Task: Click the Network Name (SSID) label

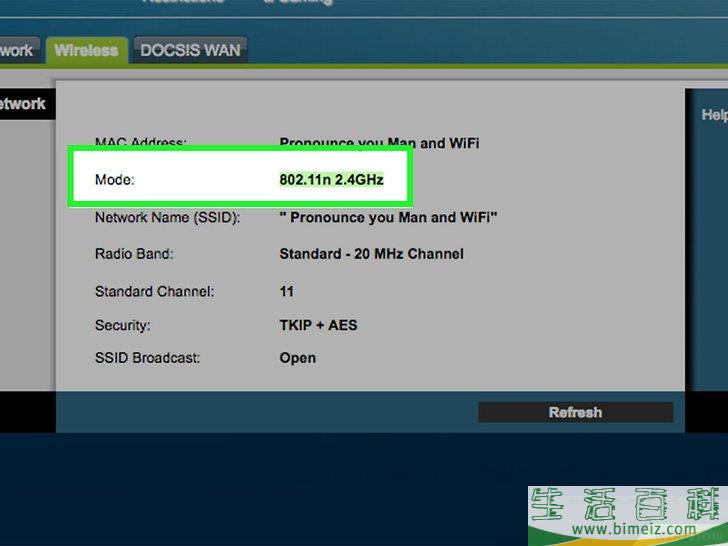Action: click(167, 217)
